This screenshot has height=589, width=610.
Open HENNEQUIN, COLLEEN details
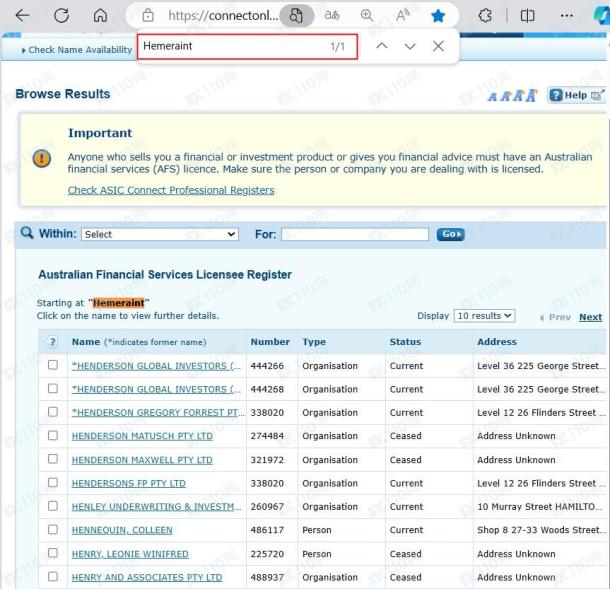122,530
